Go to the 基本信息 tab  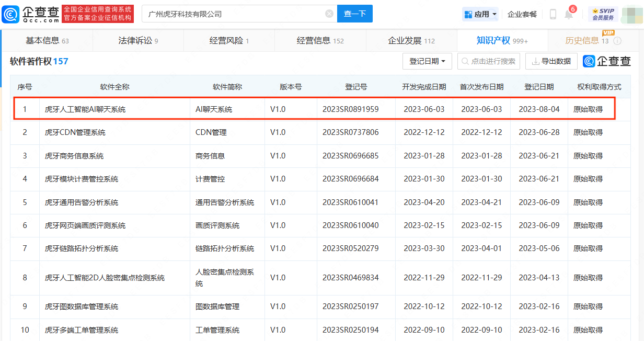(x=47, y=41)
